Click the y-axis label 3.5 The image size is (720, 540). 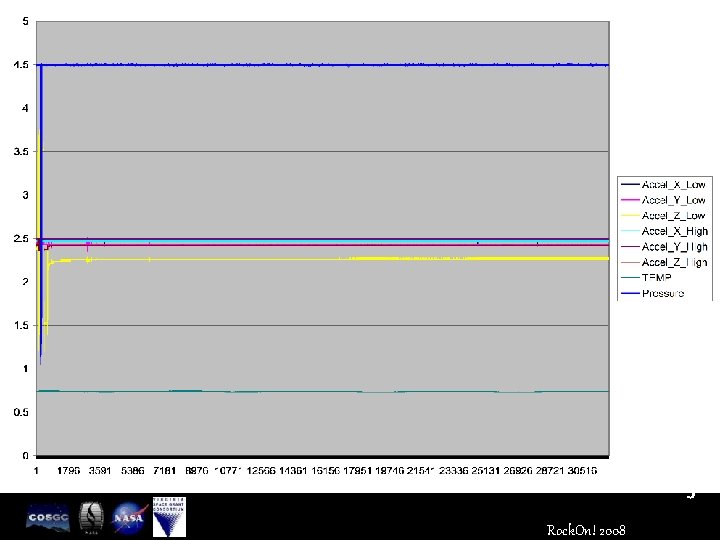tap(21, 152)
